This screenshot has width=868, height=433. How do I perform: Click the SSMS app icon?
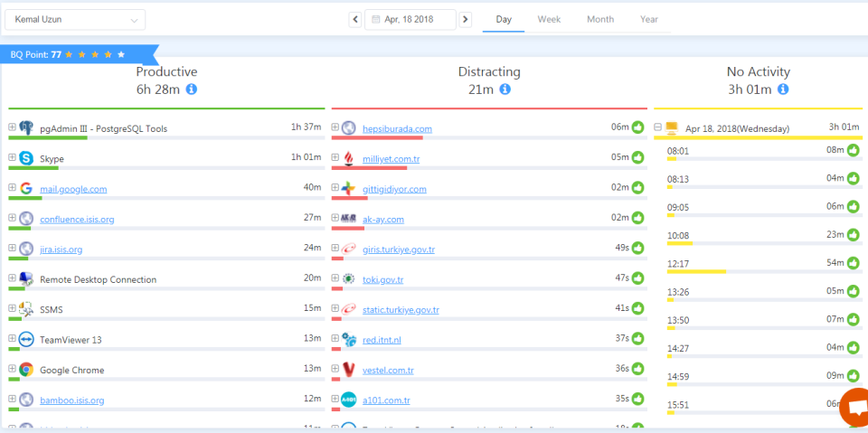pyautogui.click(x=26, y=309)
